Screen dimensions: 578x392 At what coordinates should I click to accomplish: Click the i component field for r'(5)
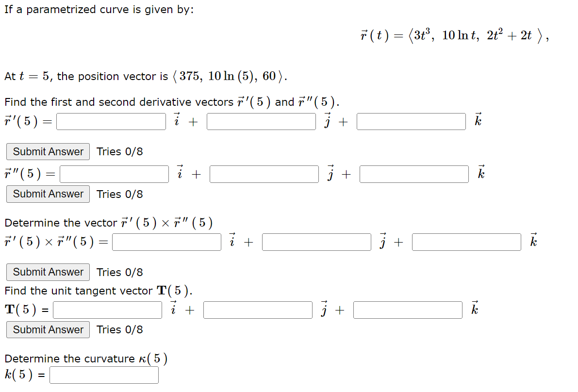[111, 121]
